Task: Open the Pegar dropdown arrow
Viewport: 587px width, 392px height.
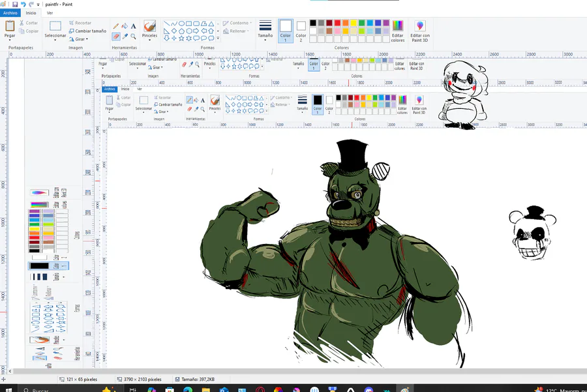Action: coord(10,40)
